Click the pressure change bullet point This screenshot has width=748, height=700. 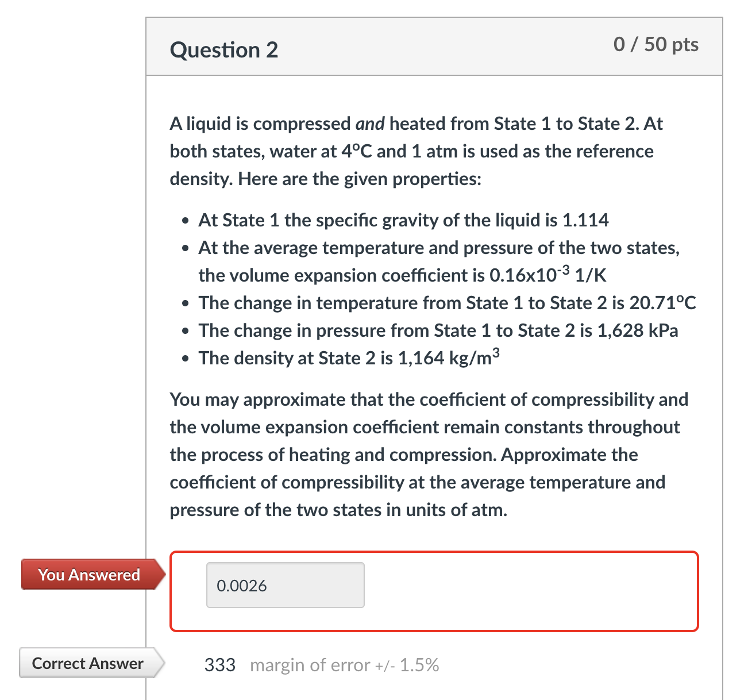[x=438, y=330]
